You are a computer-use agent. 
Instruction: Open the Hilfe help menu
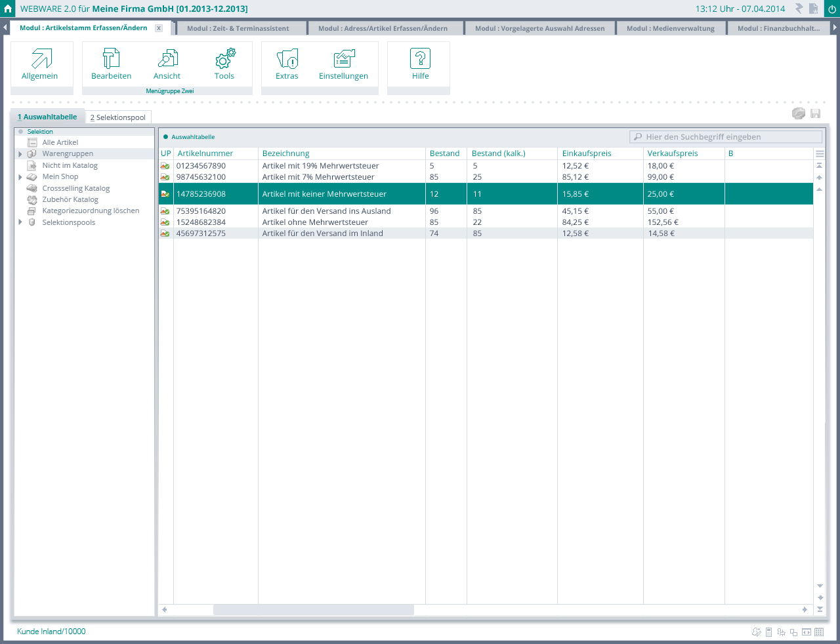pyautogui.click(x=421, y=64)
